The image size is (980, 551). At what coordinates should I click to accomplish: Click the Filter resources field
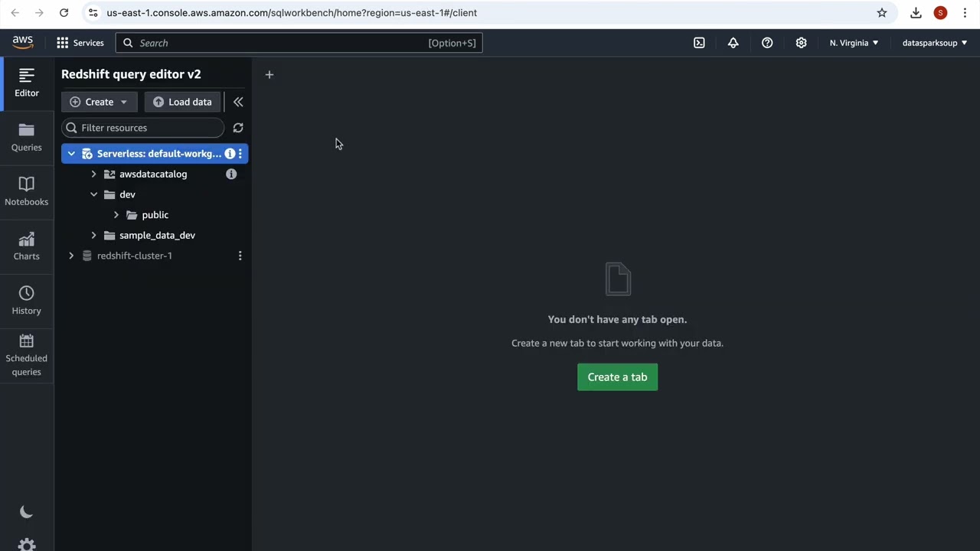[143, 128]
